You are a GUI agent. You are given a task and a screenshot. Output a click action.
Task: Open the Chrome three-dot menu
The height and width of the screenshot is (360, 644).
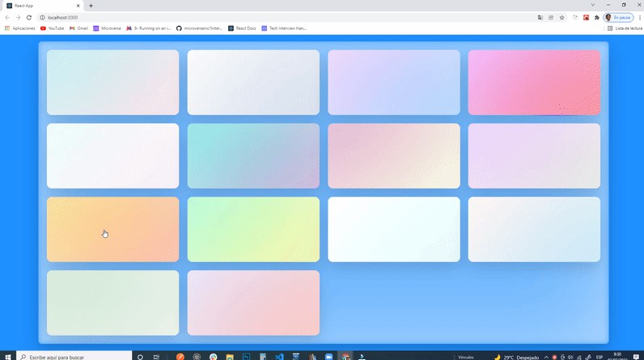coord(638,17)
